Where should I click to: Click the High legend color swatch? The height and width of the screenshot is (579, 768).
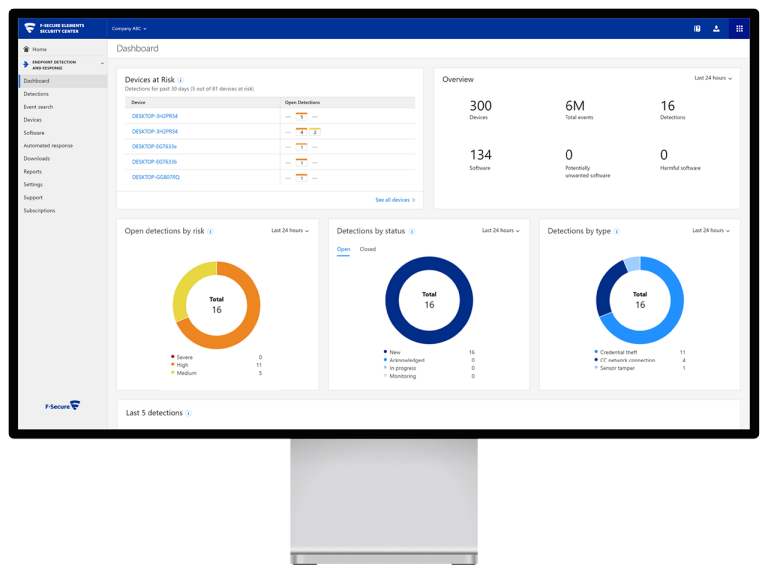tap(173, 365)
